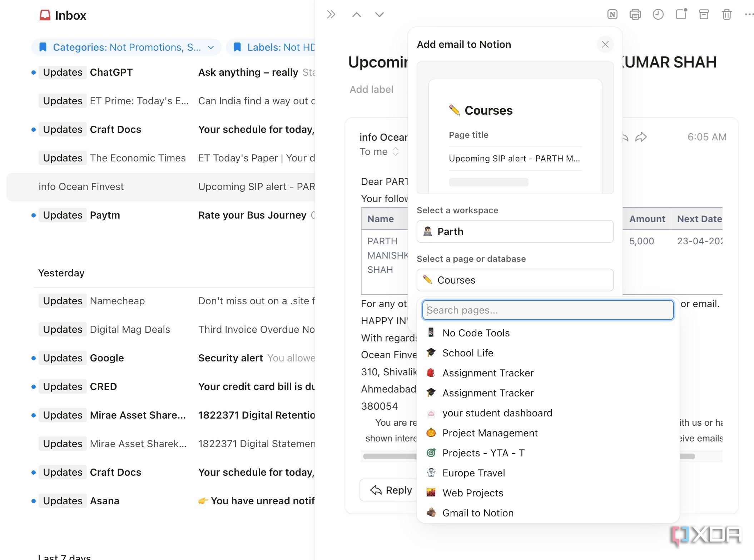Click the forward arrow icon in email header
This screenshot has height=560, width=754.
641,137
